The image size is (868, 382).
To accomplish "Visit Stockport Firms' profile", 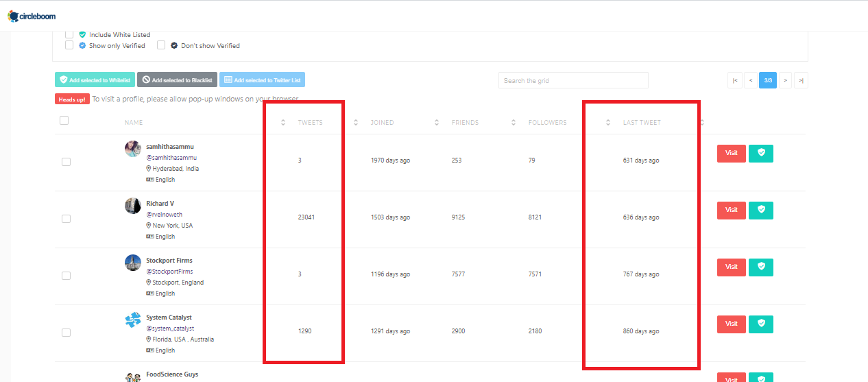I will click(x=732, y=267).
